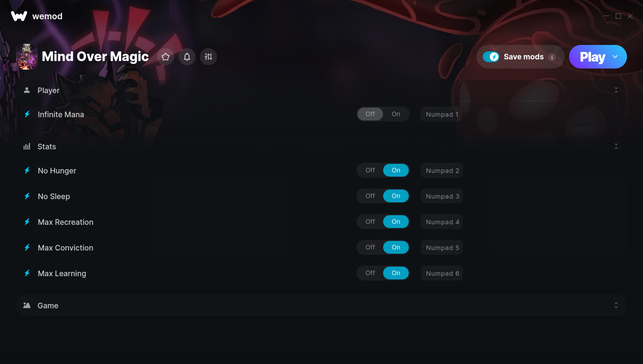
Task: Open mod settings sliders icon
Action: tap(208, 57)
